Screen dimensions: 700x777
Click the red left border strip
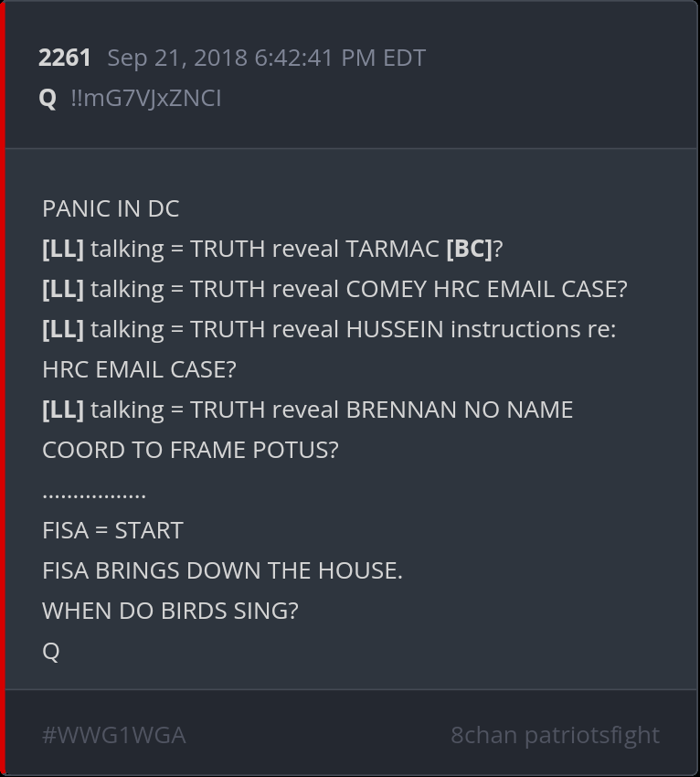(3, 388)
